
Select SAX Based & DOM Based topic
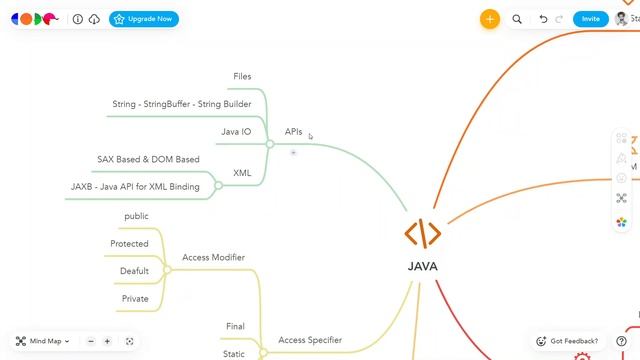tap(148, 159)
